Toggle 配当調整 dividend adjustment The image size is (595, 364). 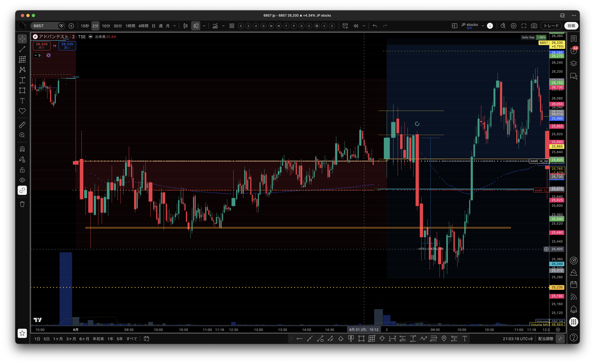pos(545,339)
